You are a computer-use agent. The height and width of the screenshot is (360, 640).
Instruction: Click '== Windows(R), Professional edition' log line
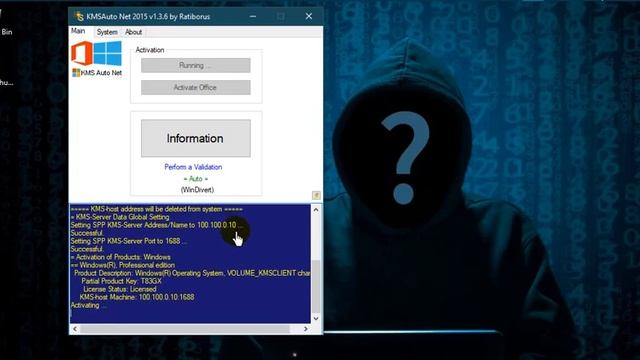[x=122, y=265]
